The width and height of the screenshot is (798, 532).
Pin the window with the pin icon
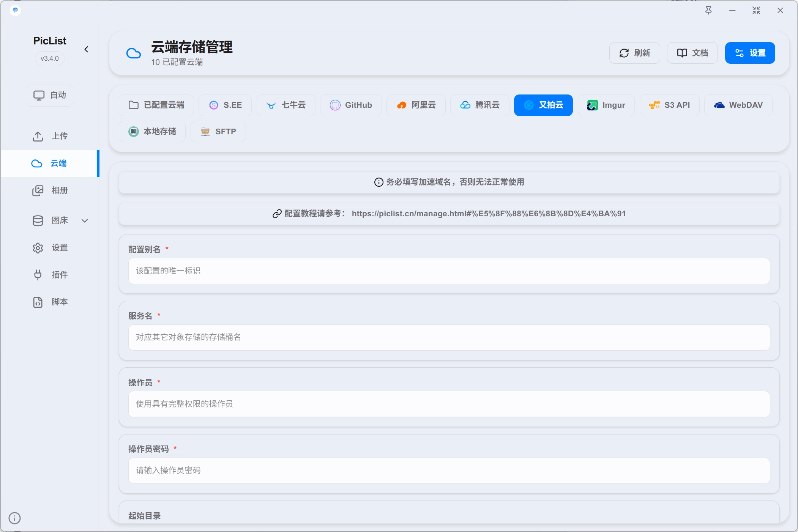tap(708, 10)
